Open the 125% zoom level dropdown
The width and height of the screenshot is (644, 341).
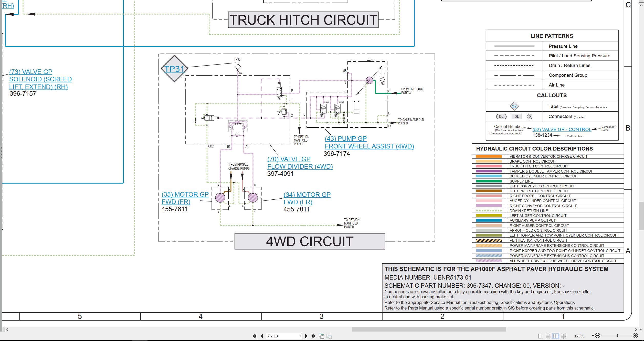point(593,336)
